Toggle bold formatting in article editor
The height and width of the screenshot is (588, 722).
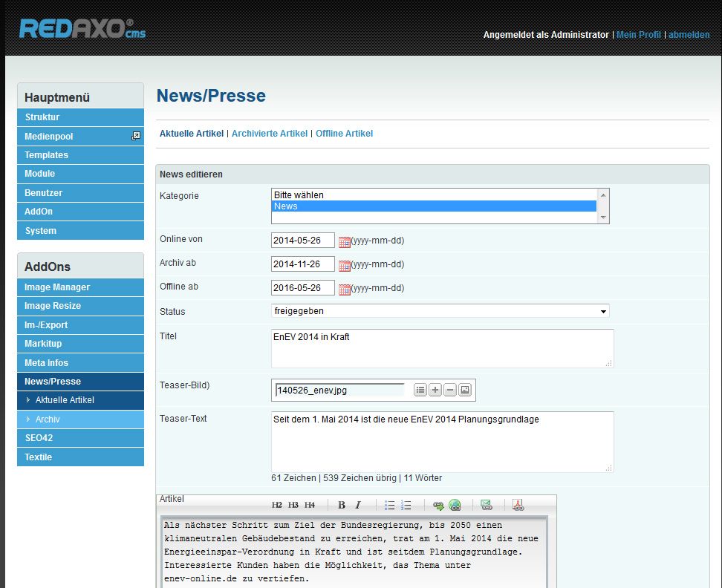coord(342,505)
